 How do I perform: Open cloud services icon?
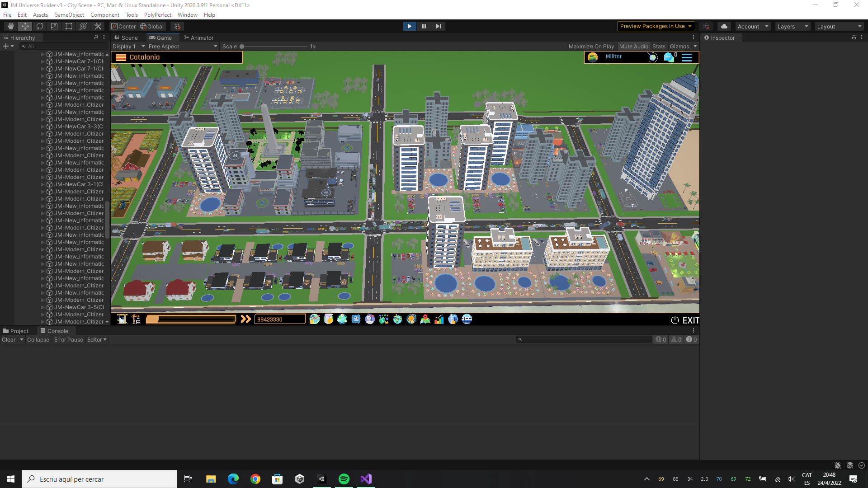(724, 26)
